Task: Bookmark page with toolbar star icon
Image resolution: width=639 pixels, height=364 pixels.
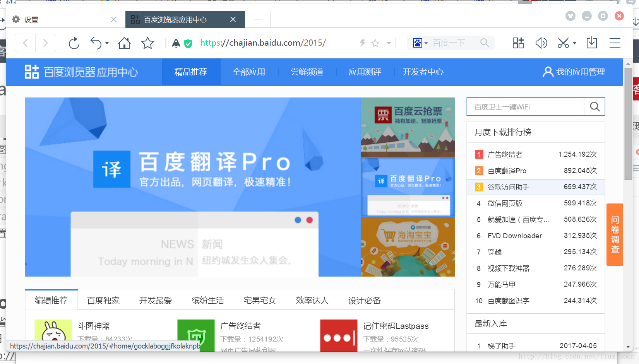Action: point(147,43)
